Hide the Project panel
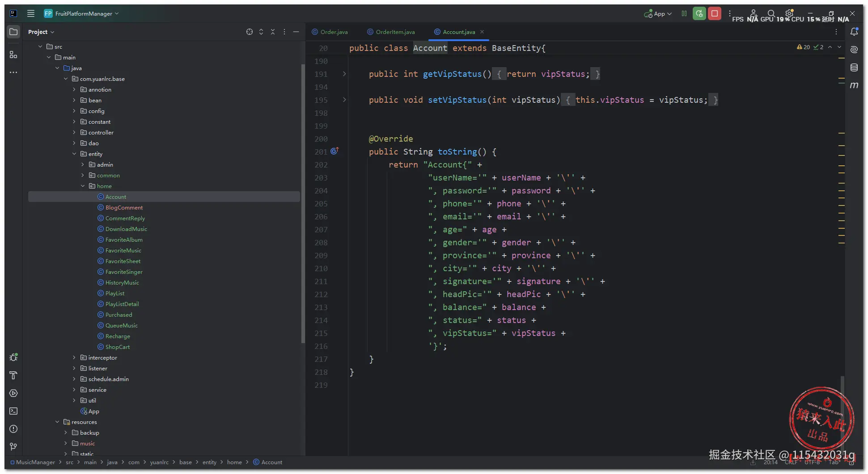This screenshot has width=868, height=474. 296,32
